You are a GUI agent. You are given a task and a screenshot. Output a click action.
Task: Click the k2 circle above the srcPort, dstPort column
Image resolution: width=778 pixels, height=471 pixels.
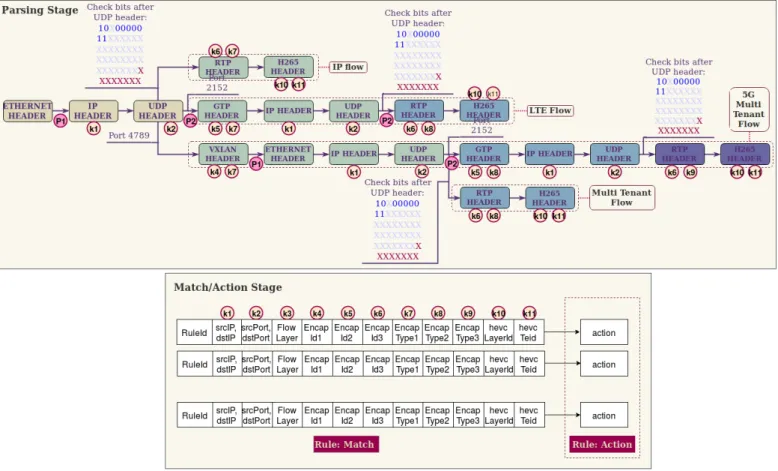(x=256, y=313)
